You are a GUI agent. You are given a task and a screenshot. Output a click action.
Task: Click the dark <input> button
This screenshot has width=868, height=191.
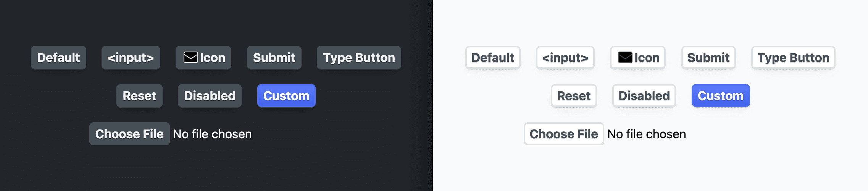tap(131, 58)
